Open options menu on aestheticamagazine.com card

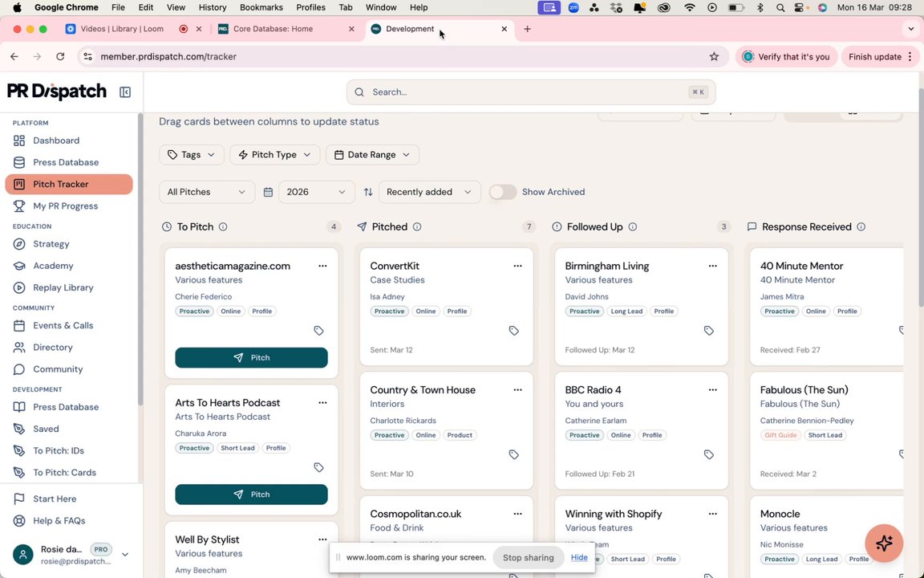coord(323,266)
